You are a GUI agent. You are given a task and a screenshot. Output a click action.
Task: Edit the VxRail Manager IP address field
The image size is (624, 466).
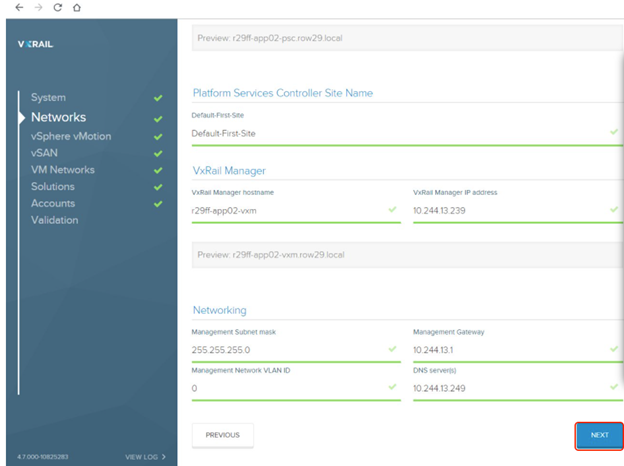[518, 211]
